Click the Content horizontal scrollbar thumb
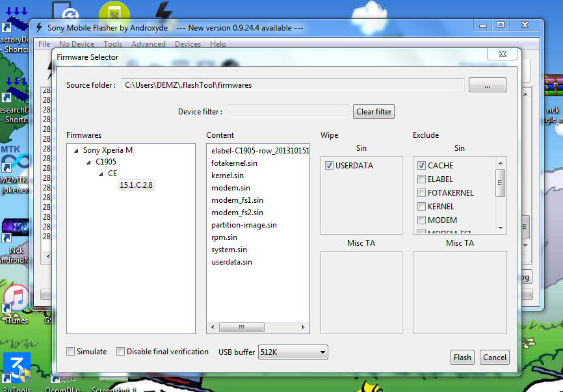 [242, 327]
